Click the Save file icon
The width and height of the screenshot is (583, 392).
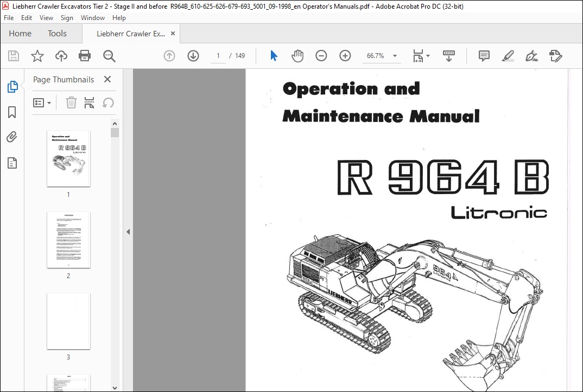pyautogui.click(x=14, y=56)
